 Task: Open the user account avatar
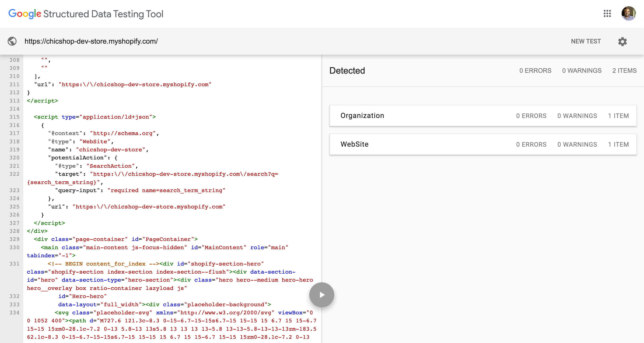tap(629, 13)
